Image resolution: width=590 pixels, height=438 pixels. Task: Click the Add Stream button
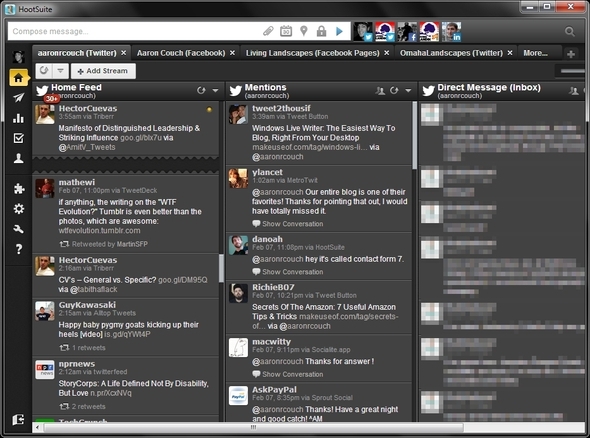103,71
